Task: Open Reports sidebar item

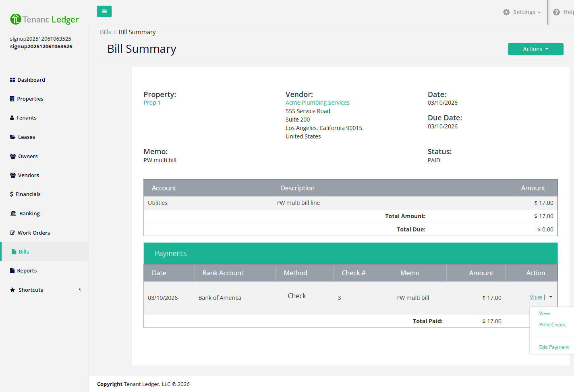Action: point(44,270)
